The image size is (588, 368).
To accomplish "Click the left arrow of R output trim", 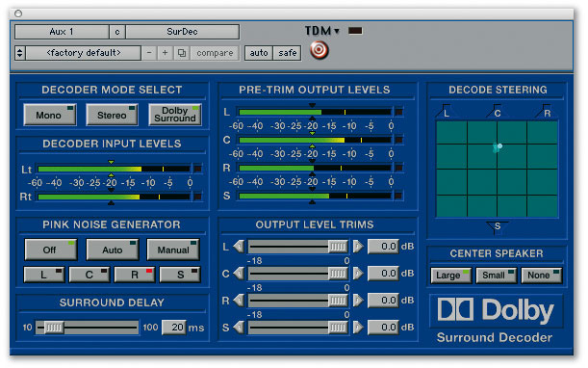I will point(239,301).
